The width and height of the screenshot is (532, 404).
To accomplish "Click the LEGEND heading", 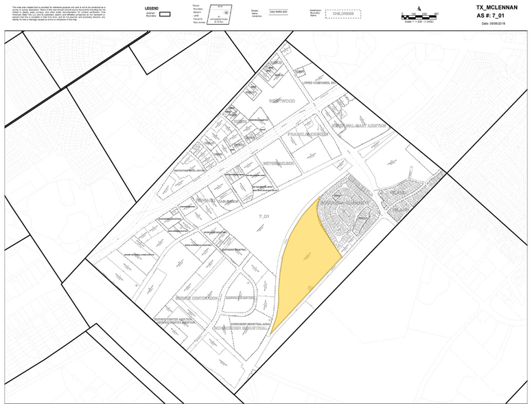I will (x=152, y=8).
